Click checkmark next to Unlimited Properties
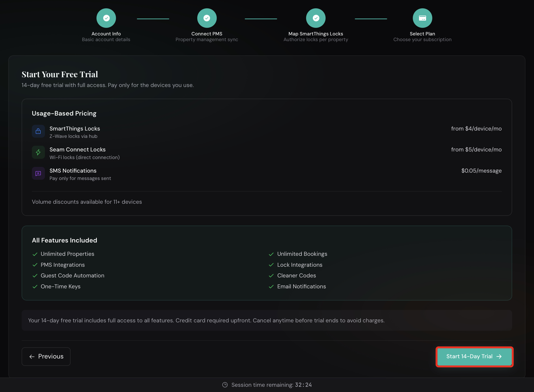 [35, 254]
